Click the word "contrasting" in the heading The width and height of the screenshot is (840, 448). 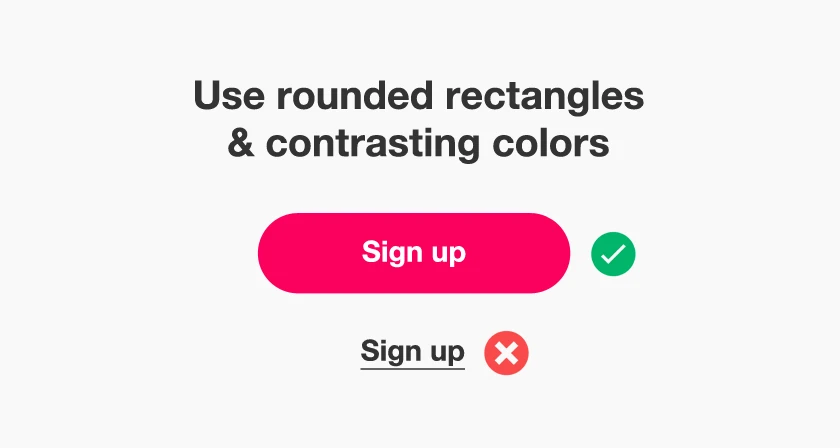373,144
